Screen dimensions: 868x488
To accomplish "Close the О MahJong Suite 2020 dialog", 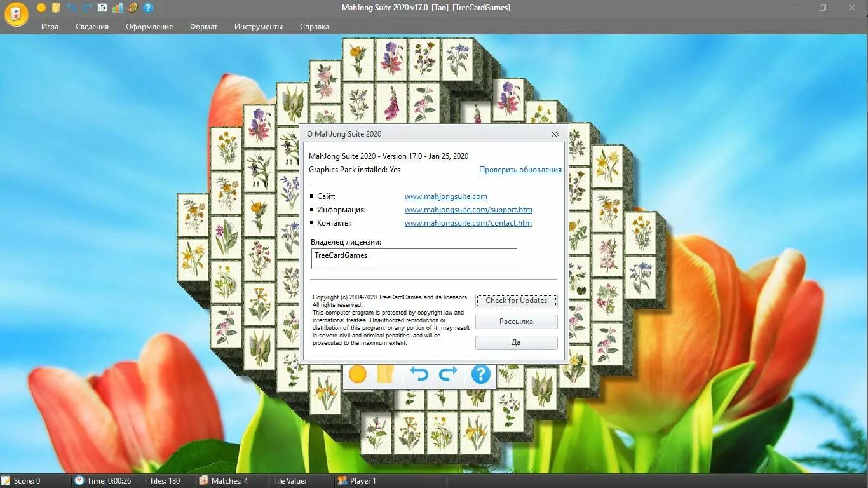I will point(555,134).
